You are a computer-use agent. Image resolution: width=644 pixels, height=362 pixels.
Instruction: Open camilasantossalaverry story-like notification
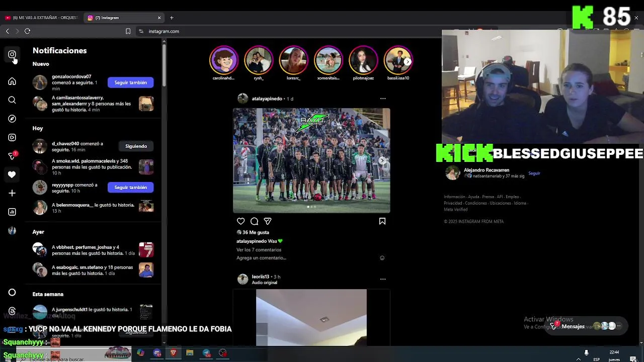click(93, 104)
